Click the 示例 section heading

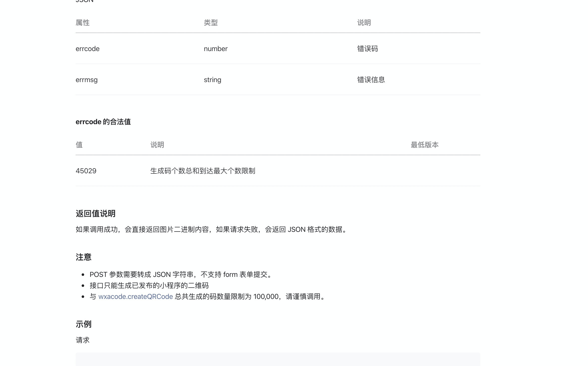coord(83,324)
